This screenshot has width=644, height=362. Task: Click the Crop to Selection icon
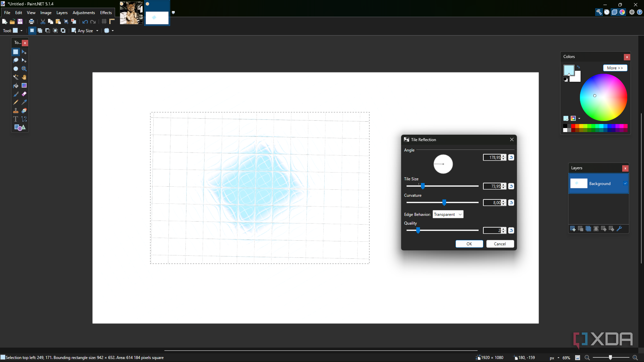point(66,21)
